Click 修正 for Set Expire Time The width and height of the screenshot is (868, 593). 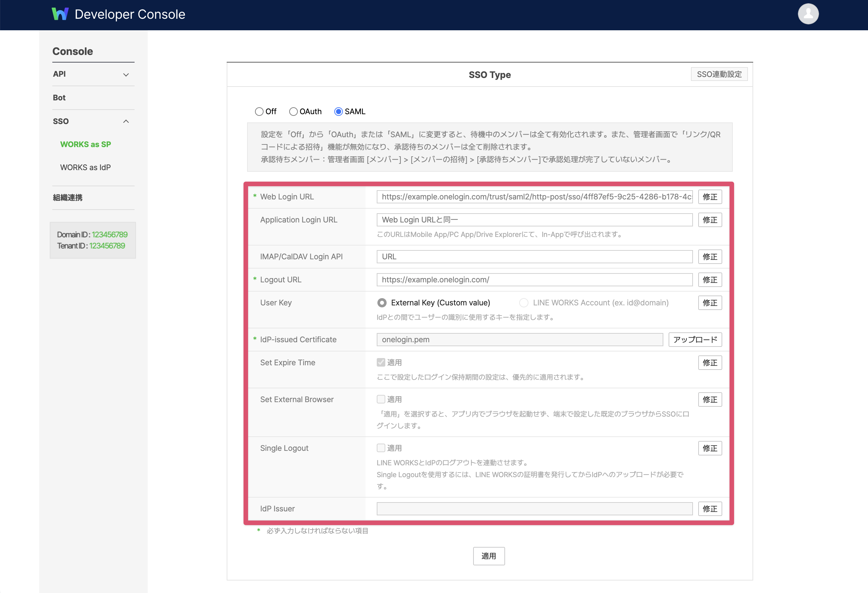click(x=710, y=363)
